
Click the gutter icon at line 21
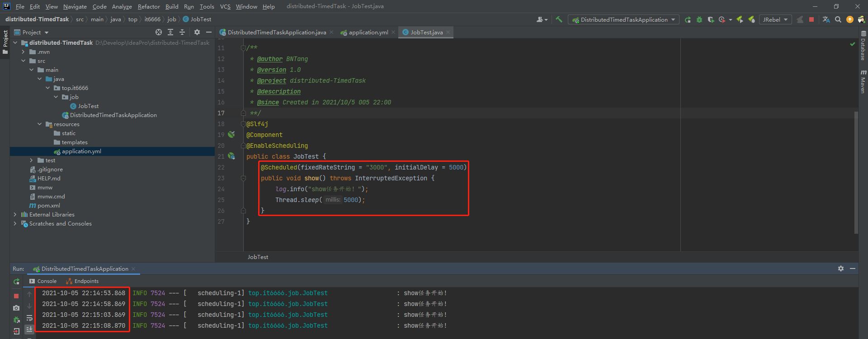pos(231,156)
